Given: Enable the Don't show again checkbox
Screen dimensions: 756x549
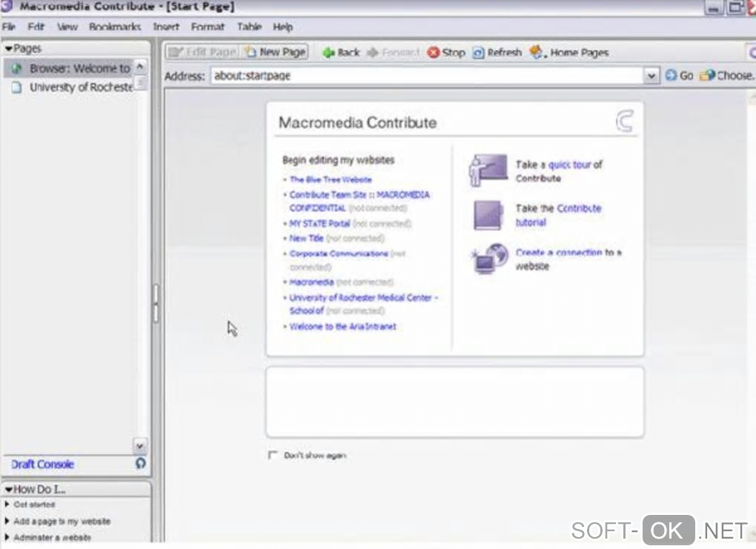Looking at the screenshot, I should click(273, 454).
